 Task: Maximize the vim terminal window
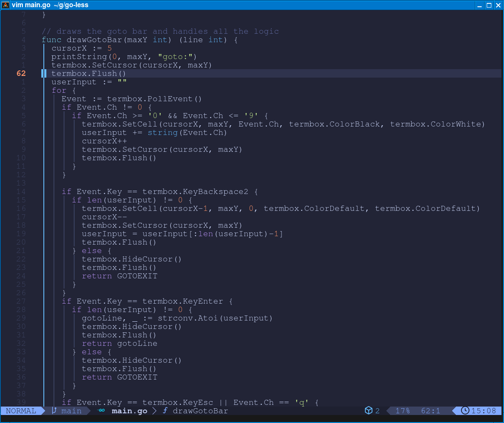[489, 5]
